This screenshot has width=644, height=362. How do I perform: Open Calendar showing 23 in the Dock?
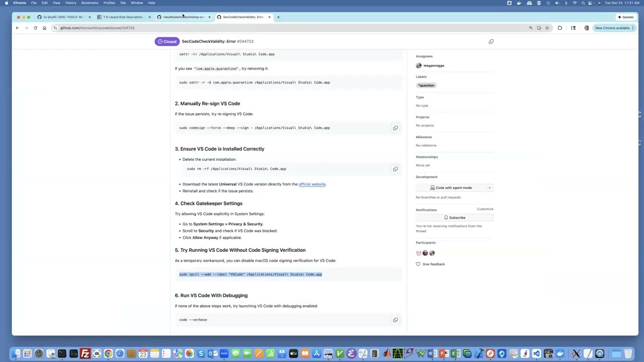143,353
